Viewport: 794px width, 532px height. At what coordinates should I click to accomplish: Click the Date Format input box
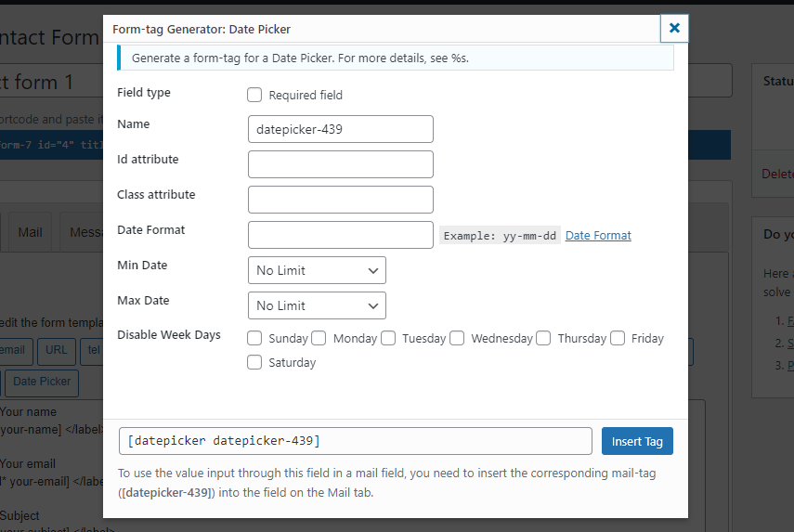coord(341,235)
